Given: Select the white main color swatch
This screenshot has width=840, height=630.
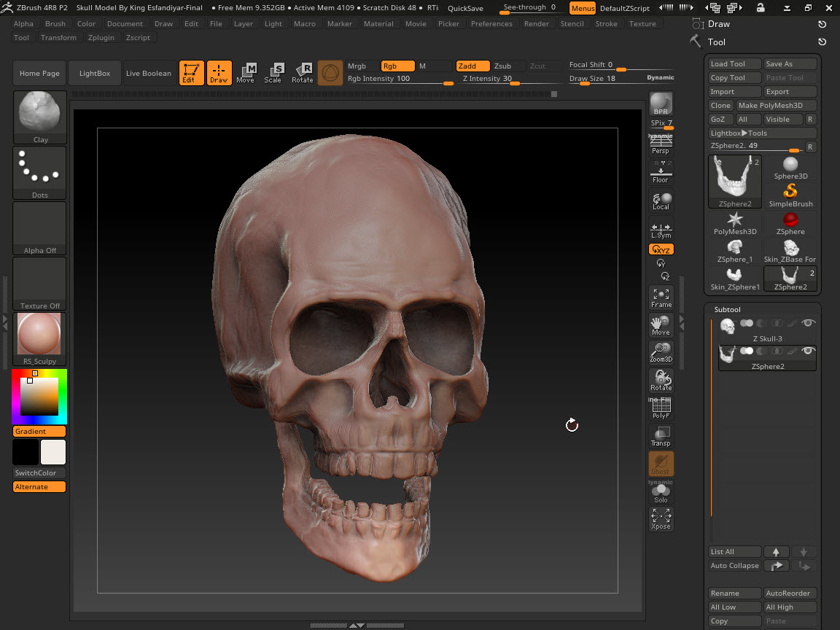Looking at the screenshot, I should tap(53, 452).
